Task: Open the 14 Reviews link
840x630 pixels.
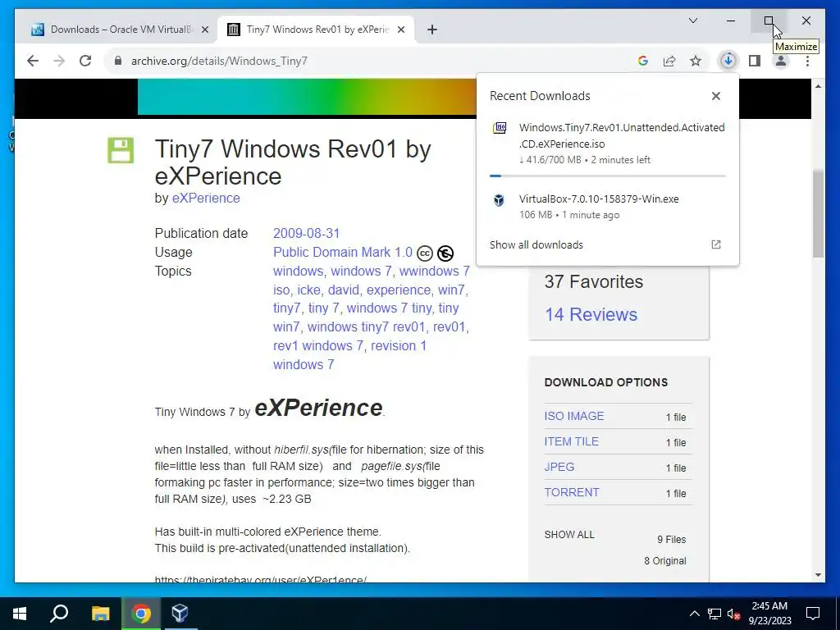Action: click(591, 314)
